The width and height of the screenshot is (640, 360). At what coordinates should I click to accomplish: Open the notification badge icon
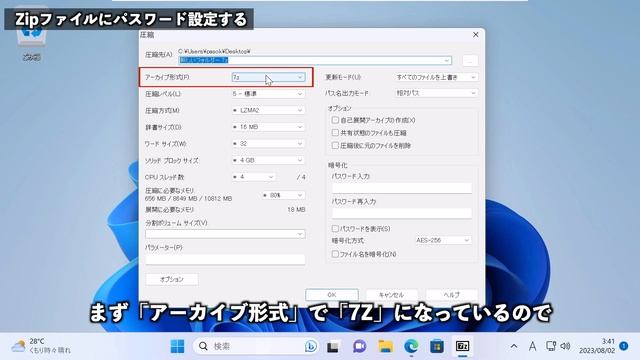pyautogui.click(x=624, y=346)
